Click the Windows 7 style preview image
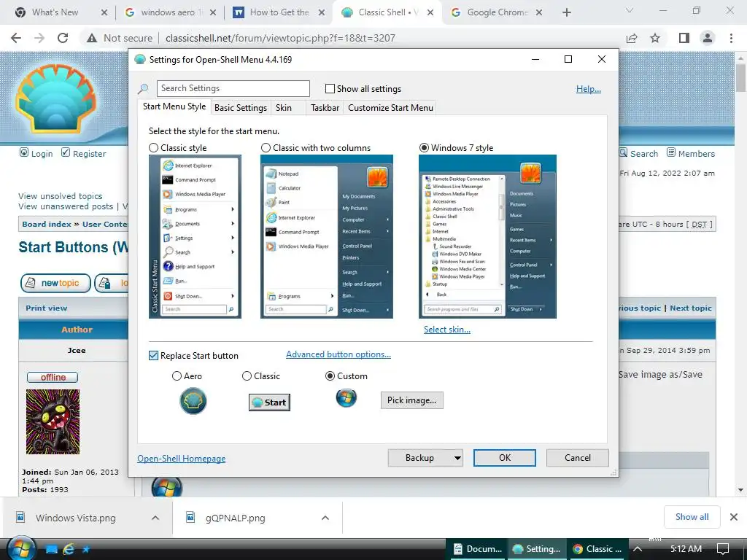 pyautogui.click(x=487, y=237)
